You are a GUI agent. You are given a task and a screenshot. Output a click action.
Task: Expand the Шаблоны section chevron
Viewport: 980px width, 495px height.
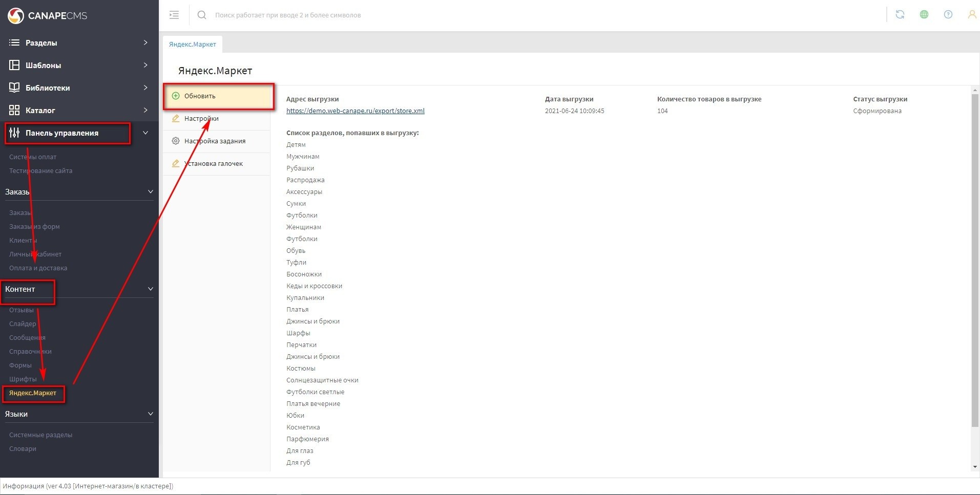pos(145,65)
